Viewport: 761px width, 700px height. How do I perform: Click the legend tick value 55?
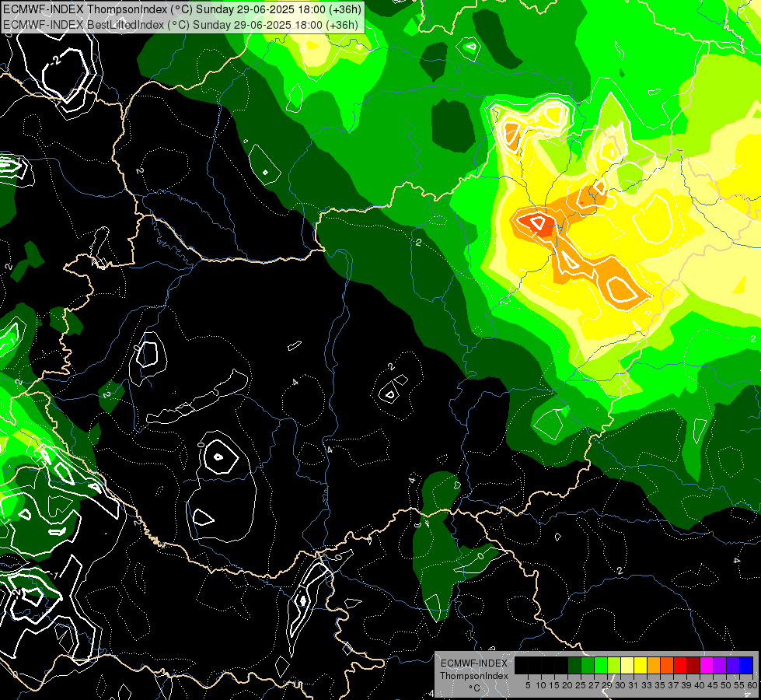(x=739, y=685)
